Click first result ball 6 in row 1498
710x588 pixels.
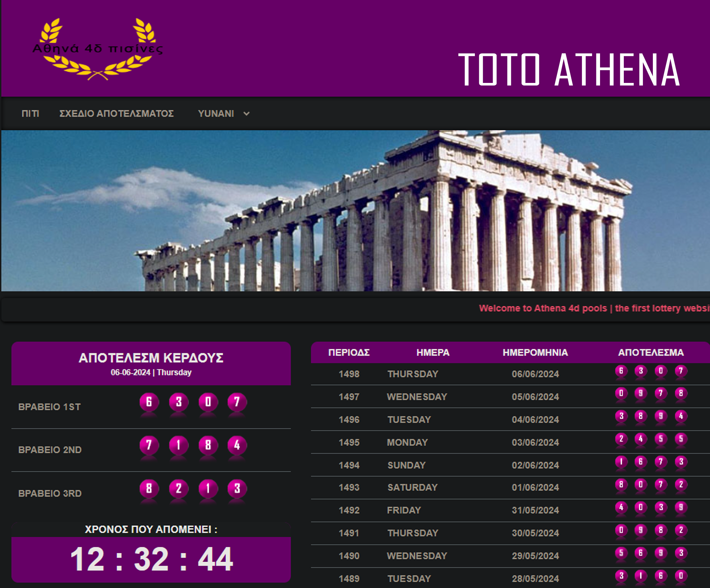621,371
